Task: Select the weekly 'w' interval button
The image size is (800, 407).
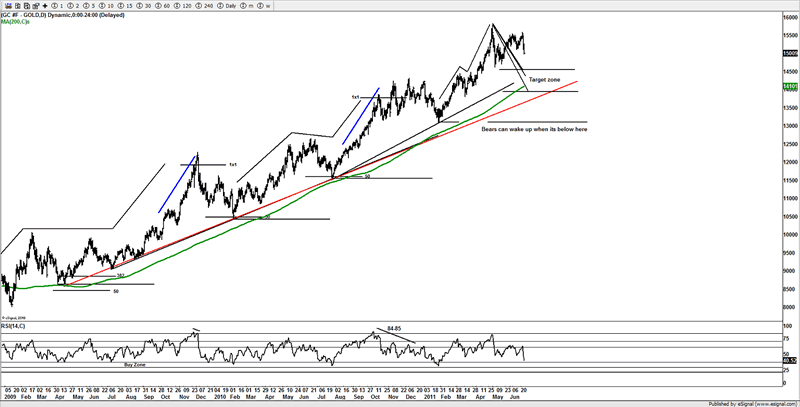Action: click(264, 6)
